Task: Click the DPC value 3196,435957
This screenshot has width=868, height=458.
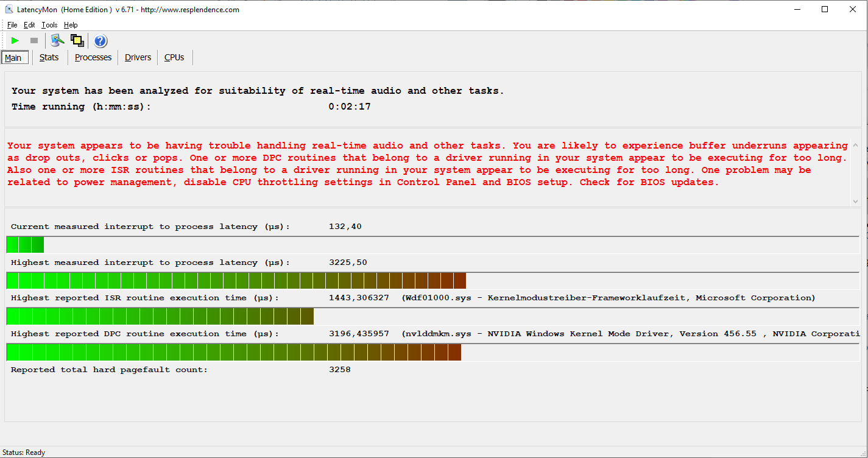Action: [x=359, y=334]
